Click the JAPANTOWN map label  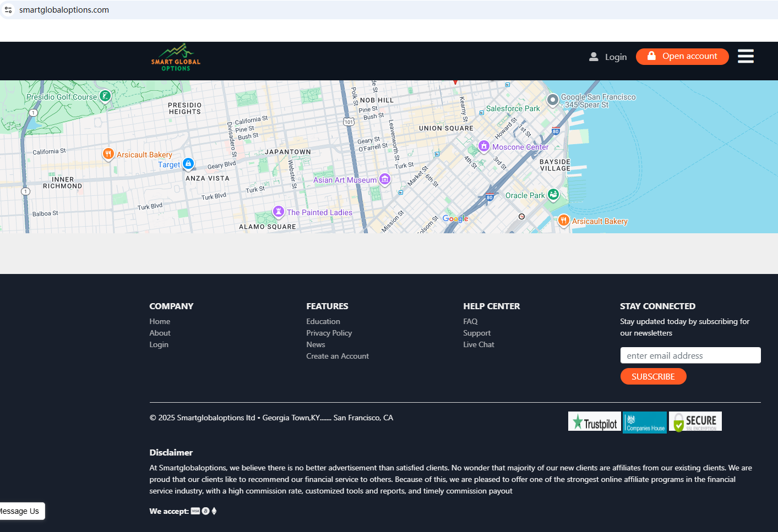[x=288, y=152]
